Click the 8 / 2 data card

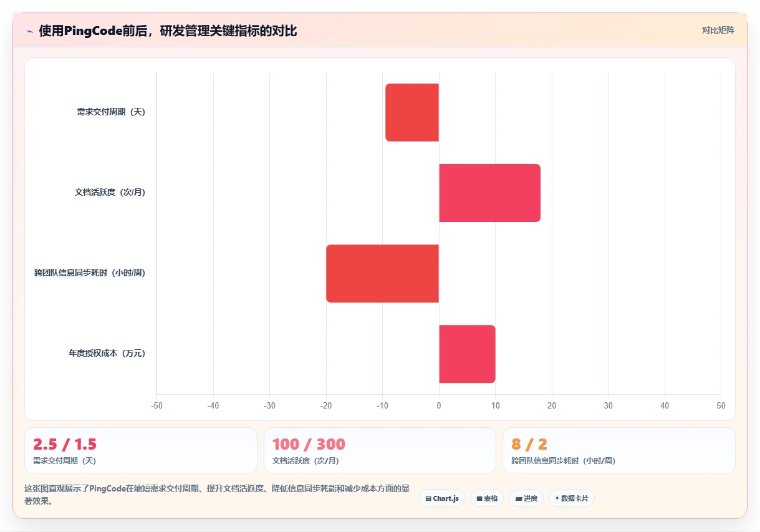pyautogui.click(x=619, y=450)
